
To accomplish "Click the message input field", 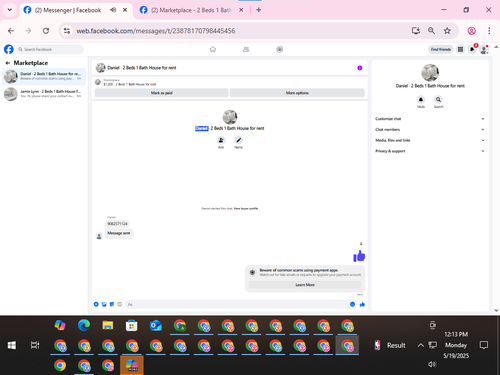I will [237, 304].
